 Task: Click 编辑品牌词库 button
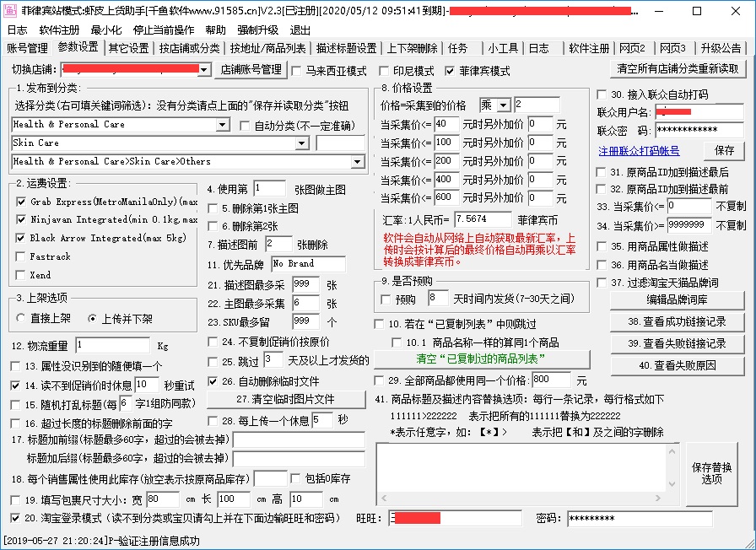tap(677, 300)
